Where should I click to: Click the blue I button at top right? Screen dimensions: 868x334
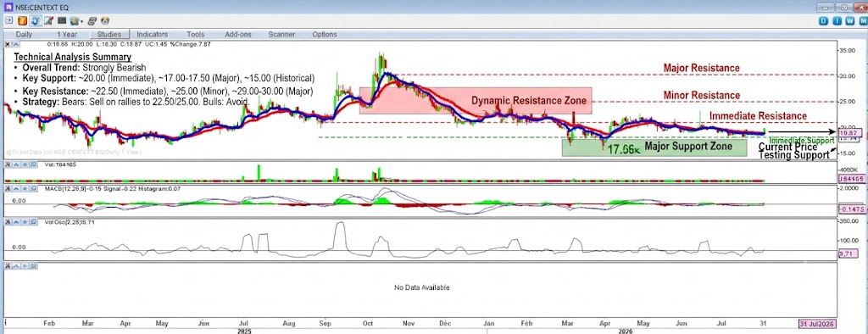[837, 21]
